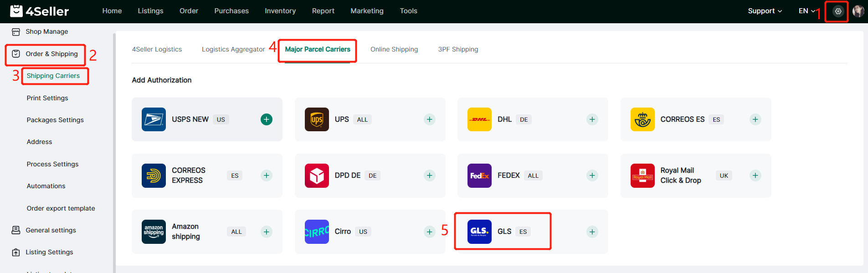Click the 4Seller logo

[40, 11]
